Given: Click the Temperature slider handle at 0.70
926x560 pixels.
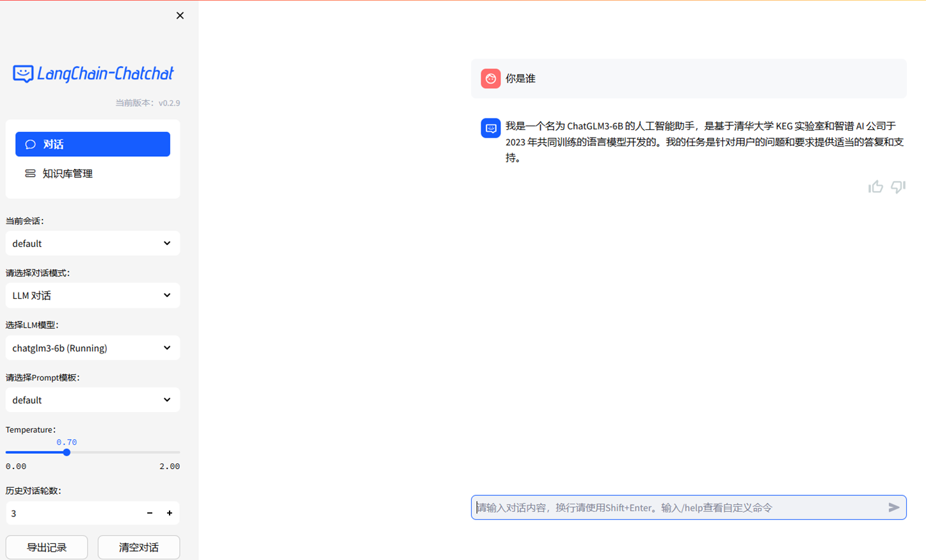Looking at the screenshot, I should pos(67,452).
